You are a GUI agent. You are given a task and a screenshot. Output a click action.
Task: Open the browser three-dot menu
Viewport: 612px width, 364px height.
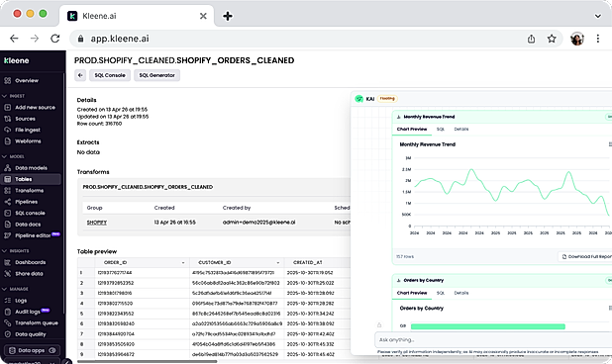597,39
